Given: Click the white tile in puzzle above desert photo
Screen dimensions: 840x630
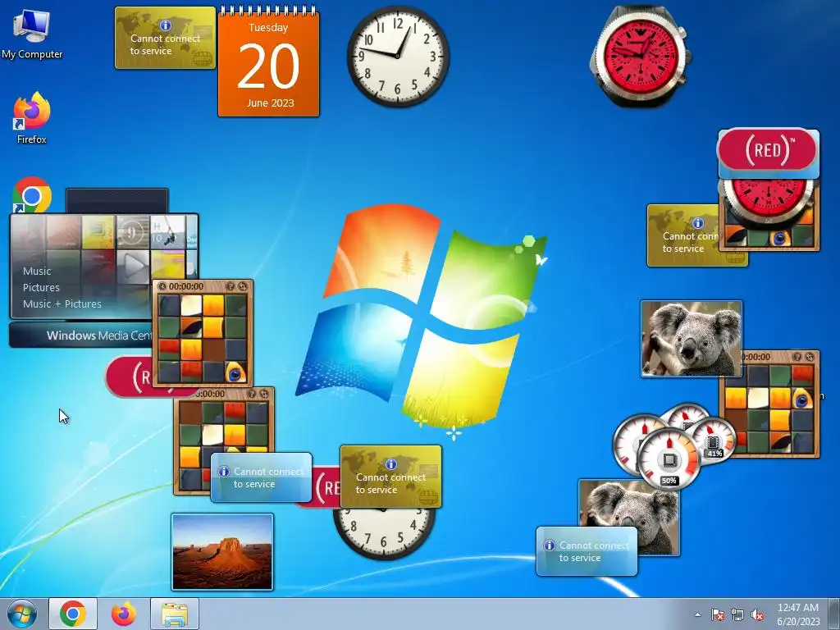Looking at the screenshot, I should 212,435.
